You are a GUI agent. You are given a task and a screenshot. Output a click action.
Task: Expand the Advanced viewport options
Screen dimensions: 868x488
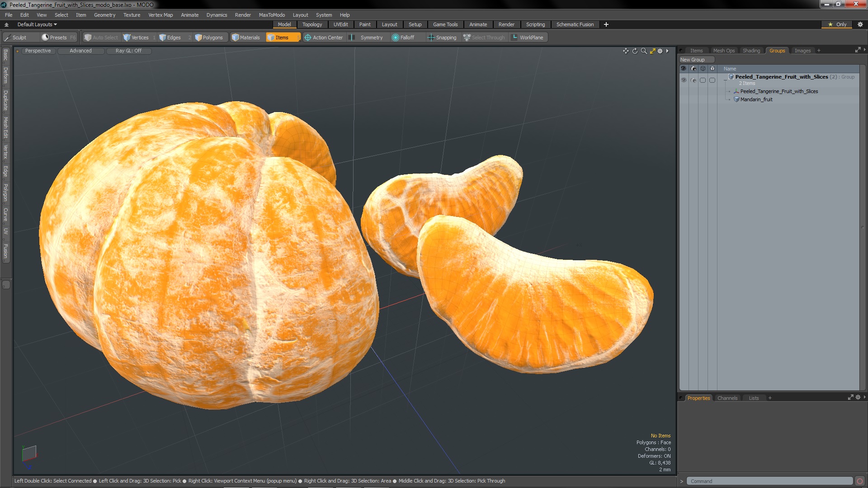pos(80,51)
